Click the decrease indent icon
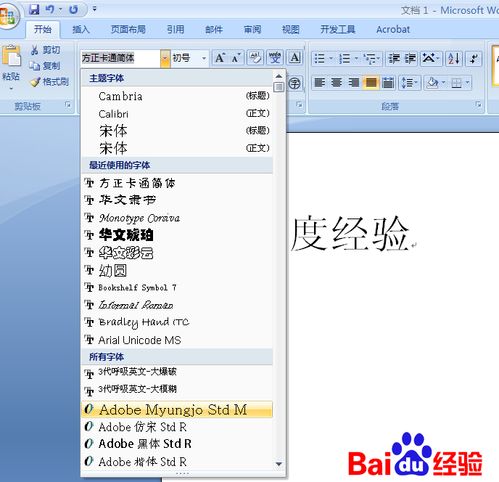 394,59
